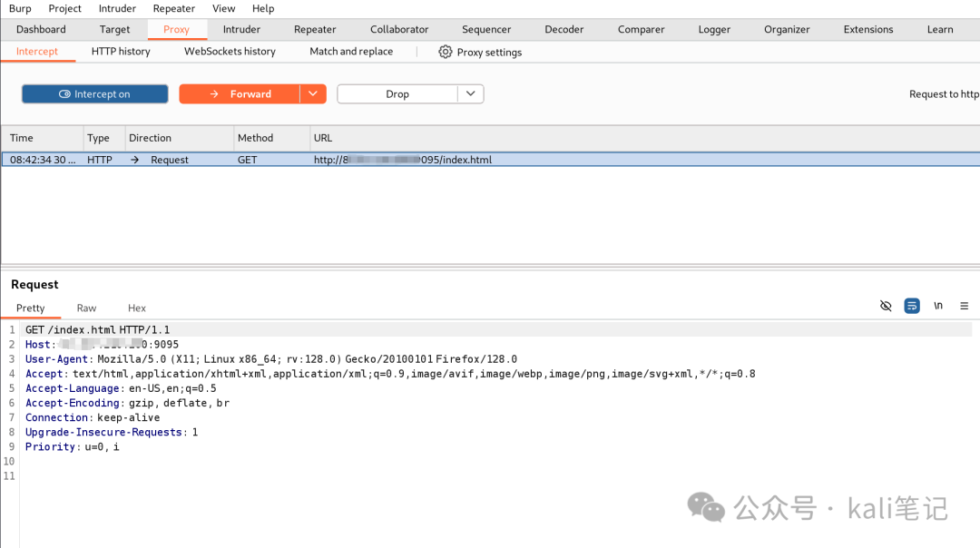Toggle hide non-printable characters eye icon
Screen dimensions: 980x548
886,306
